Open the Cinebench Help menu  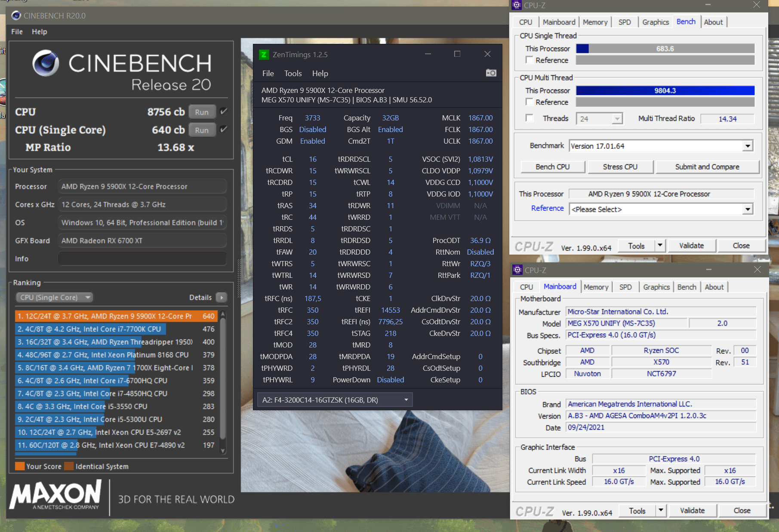39,31
